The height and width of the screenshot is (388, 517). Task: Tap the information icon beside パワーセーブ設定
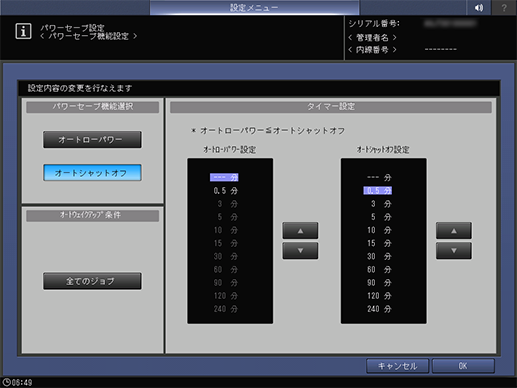pos(23,31)
